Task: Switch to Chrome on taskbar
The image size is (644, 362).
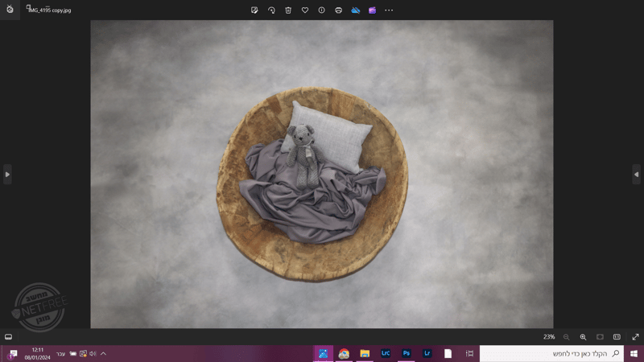Action: 344,353
